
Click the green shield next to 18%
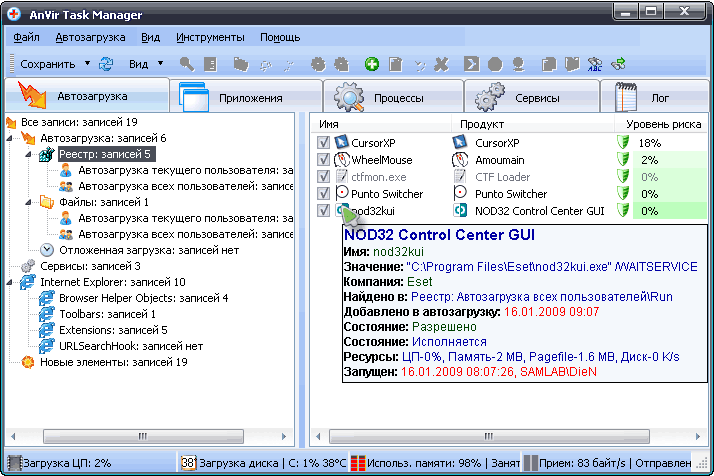click(x=623, y=142)
